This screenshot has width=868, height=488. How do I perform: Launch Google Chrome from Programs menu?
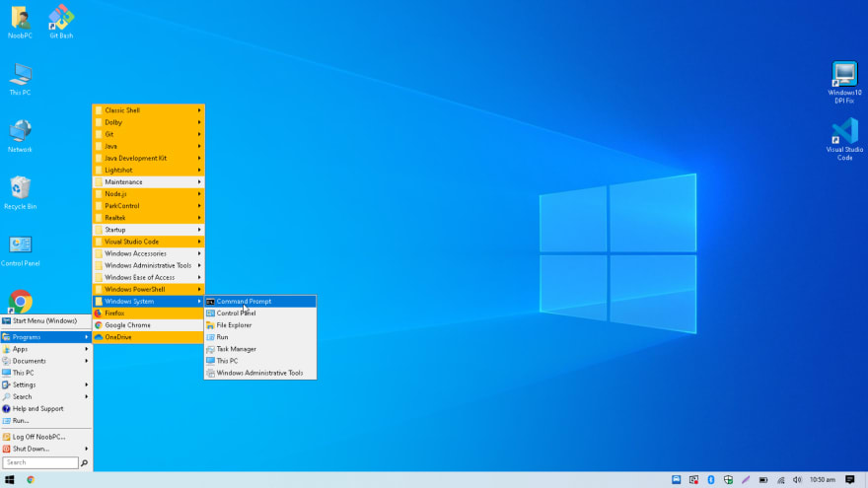click(x=148, y=325)
